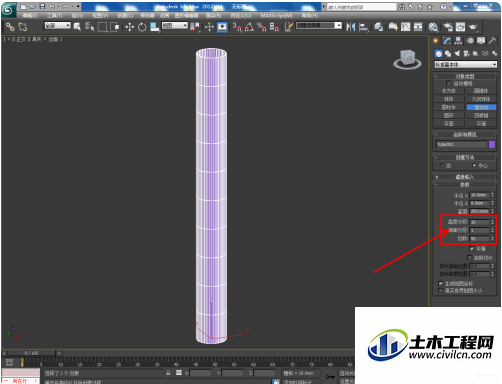The width and height of the screenshot is (502, 384).
Task: Open the named selection sets dropdown
Action: click(x=319, y=25)
